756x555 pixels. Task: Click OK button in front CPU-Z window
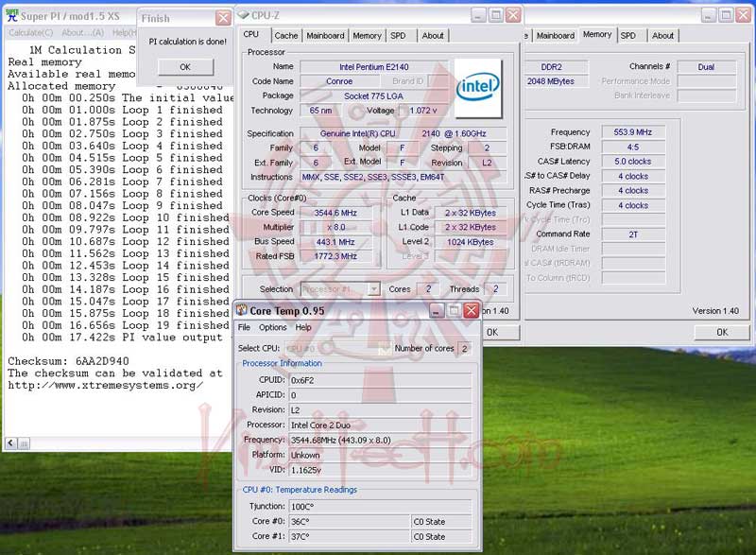coord(501,332)
